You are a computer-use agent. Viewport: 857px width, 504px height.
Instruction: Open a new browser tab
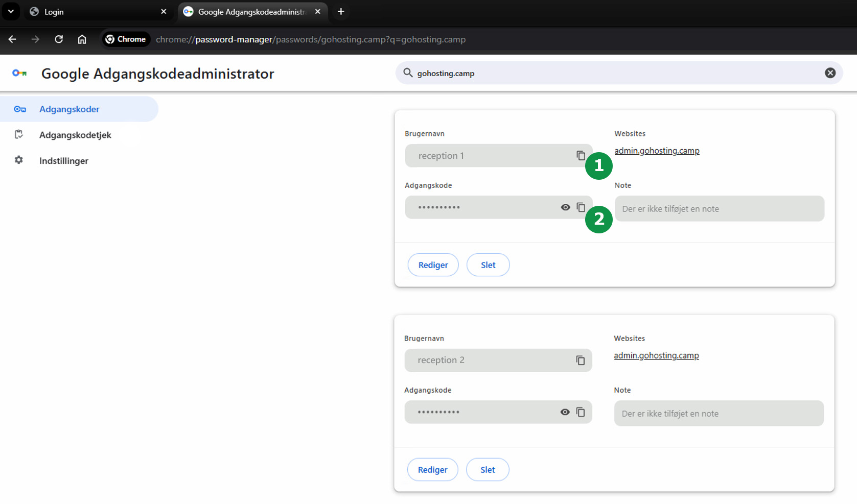point(341,11)
